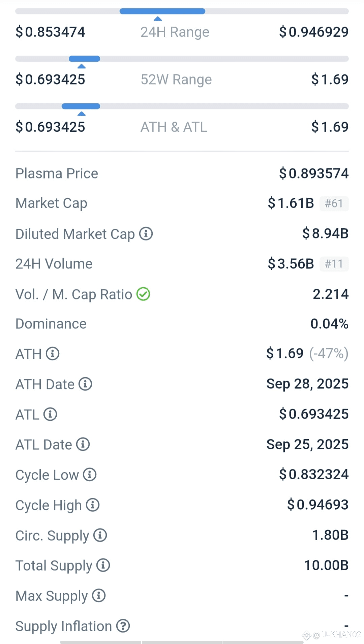Tap Cycle Low info icon
Image resolution: width=364 pixels, height=644 pixels.
(90, 475)
